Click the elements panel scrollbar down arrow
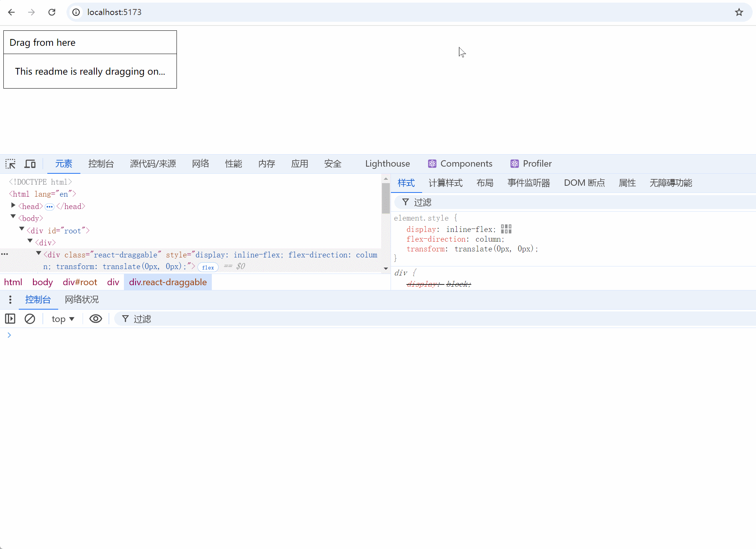The width and height of the screenshot is (756, 549). click(x=386, y=269)
